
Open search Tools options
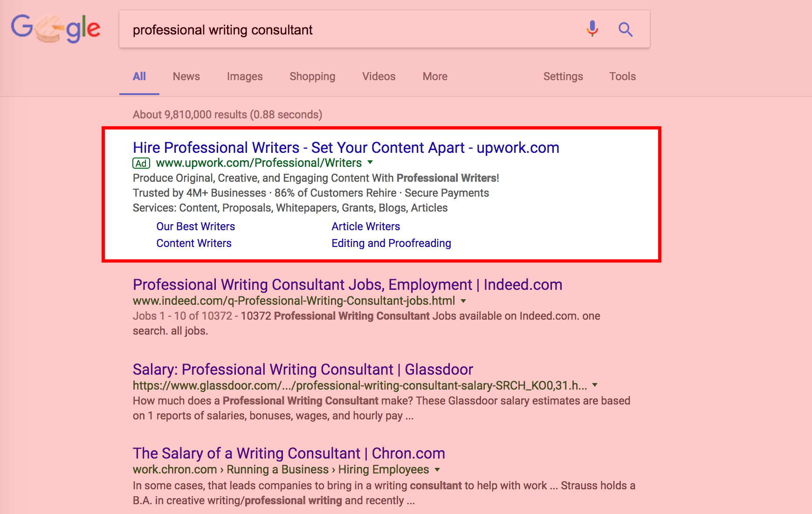click(x=622, y=76)
